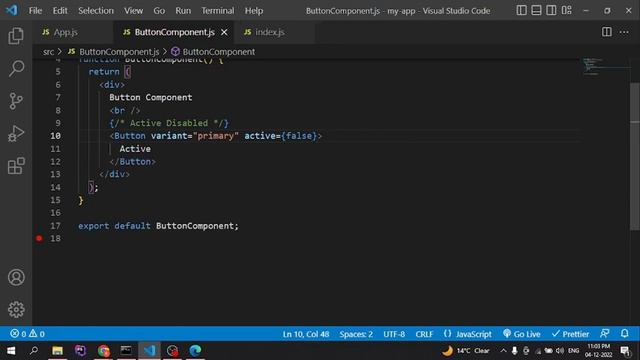The width and height of the screenshot is (640, 360).
Task: Close the ButtonComponent.js tab
Action: 224,32
